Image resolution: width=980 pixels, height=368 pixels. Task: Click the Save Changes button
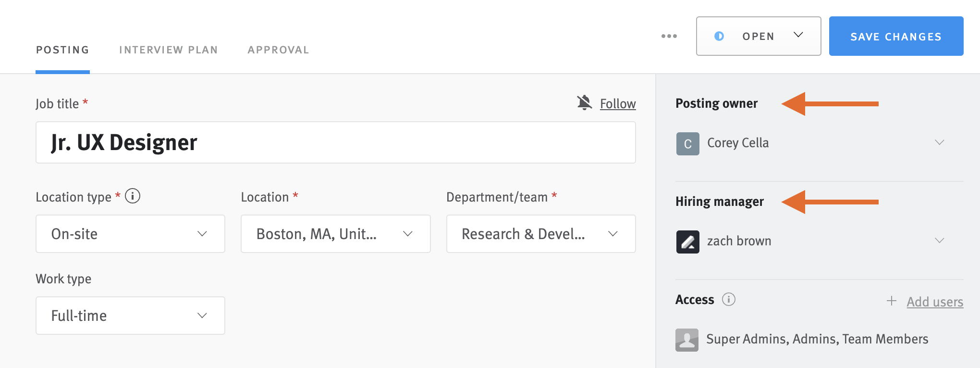point(896,36)
